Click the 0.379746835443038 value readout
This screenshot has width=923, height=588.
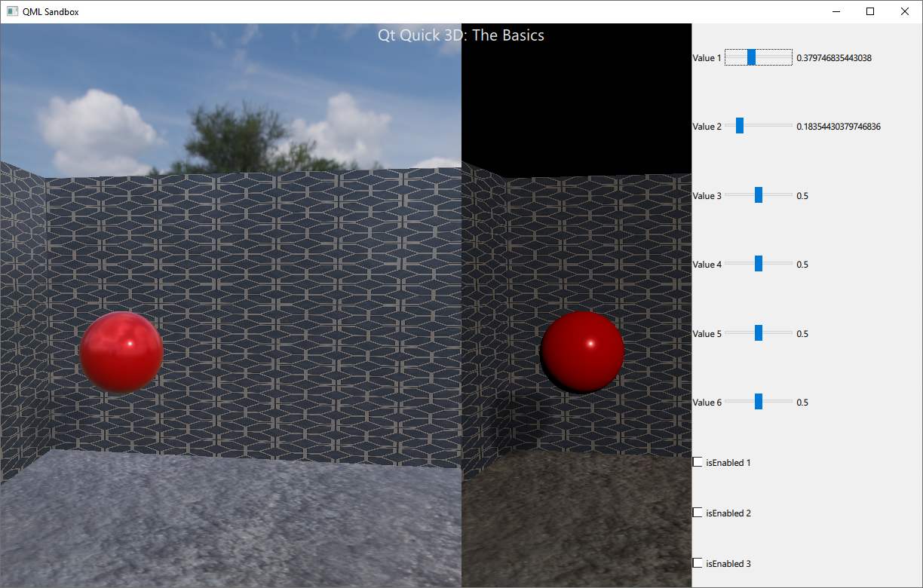[834, 58]
